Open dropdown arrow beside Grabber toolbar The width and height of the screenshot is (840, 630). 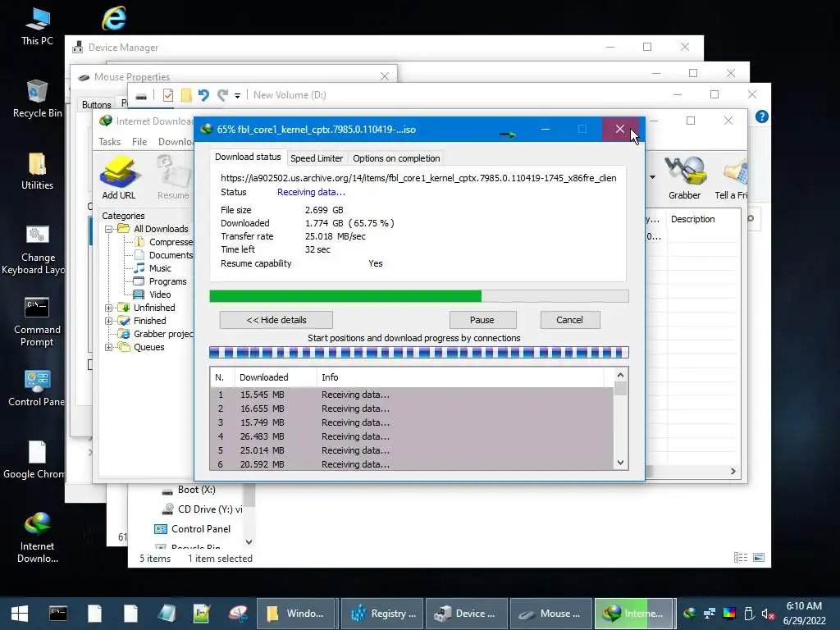[x=652, y=177]
